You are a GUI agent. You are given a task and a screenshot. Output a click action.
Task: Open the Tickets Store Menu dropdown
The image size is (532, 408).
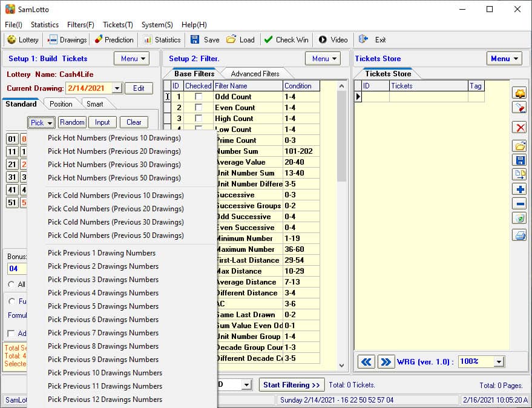pos(504,59)
